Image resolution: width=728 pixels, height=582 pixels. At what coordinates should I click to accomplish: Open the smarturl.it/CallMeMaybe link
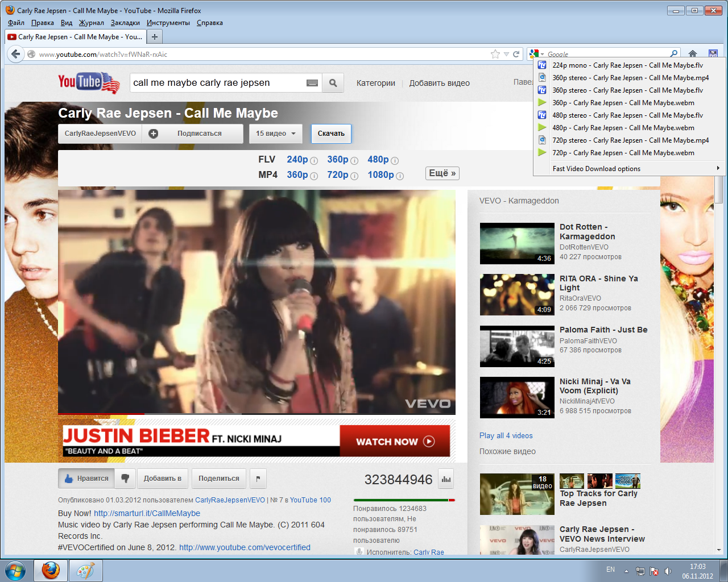[x=147, y=513]
